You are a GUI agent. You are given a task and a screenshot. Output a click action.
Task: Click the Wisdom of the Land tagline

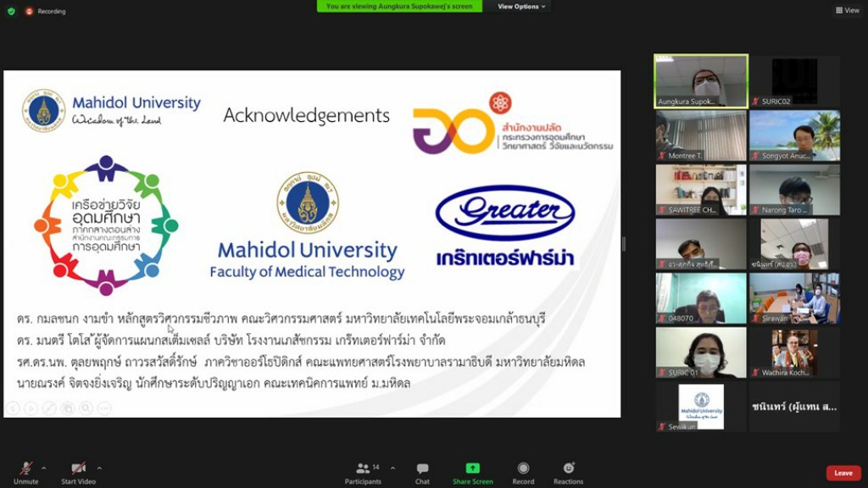click(116, 119)
